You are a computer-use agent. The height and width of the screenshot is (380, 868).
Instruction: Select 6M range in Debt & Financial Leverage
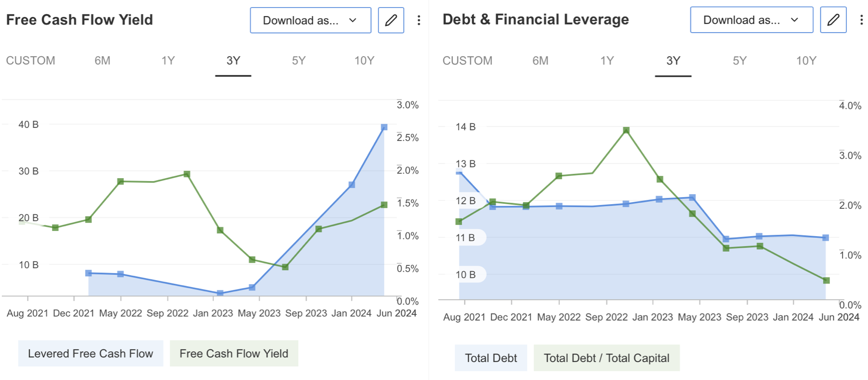click(x=540, y=61)
